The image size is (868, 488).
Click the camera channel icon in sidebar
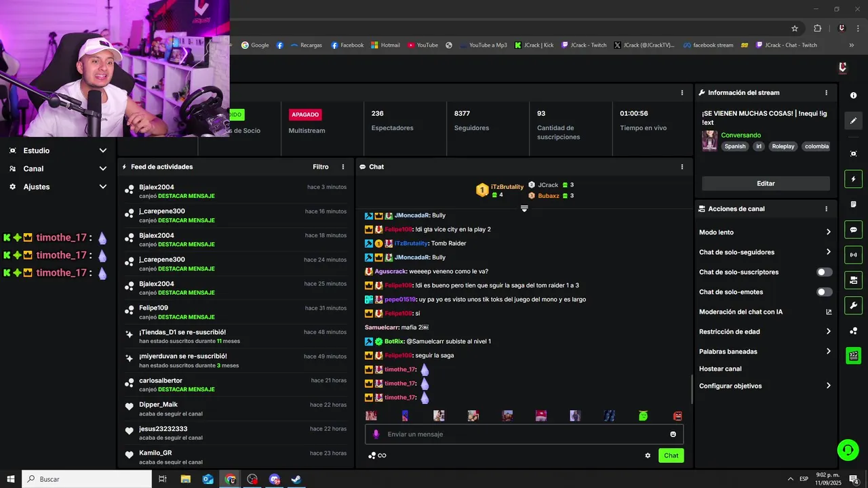pyautogui.click(x=853, y=280)
